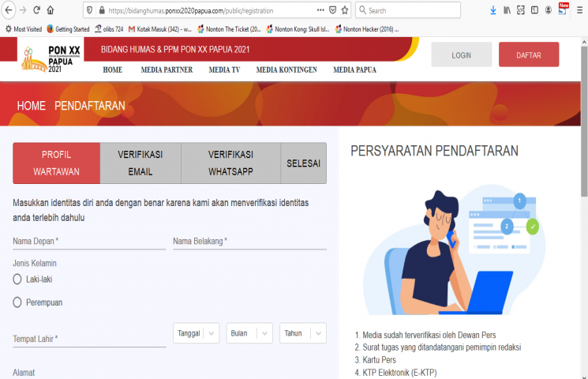
Task: Click the LOGIN button
Action: pyautogui.click(x=461, y=55)
